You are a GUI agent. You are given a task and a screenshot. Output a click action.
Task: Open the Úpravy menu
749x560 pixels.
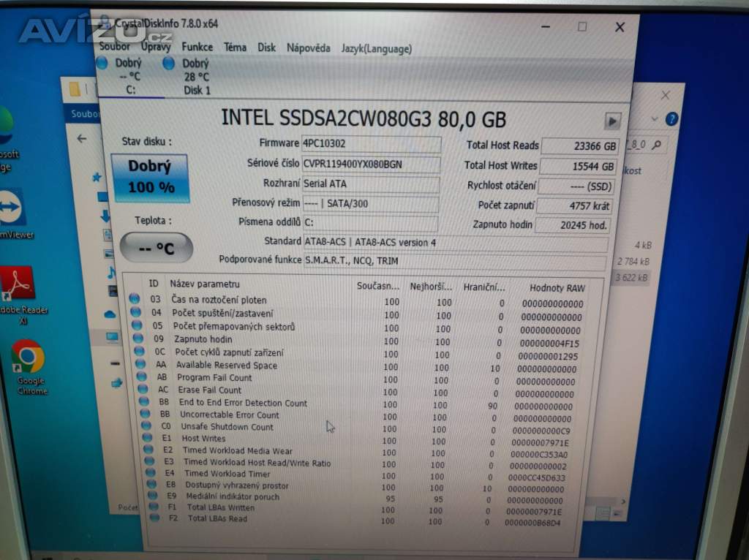pyautogui.click(x=156, y=47)
